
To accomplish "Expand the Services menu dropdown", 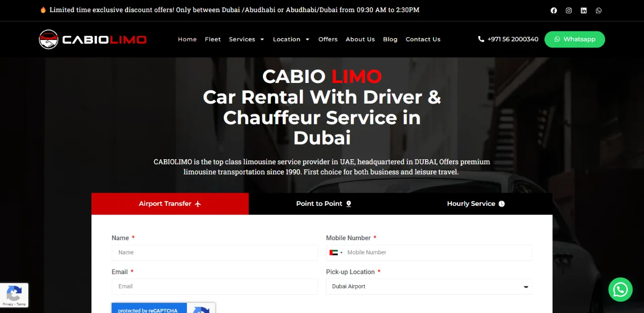I will [x=246, y=39].
